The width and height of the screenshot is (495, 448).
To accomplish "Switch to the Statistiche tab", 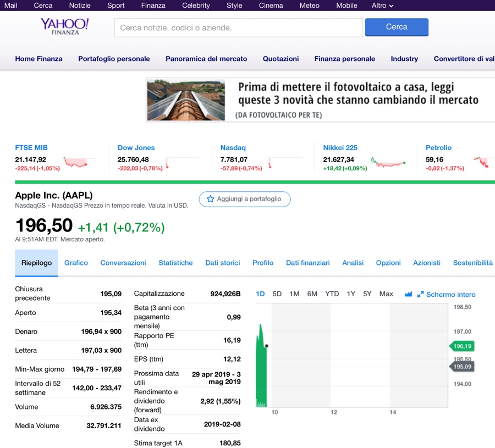I will click(x=175, y=263).
